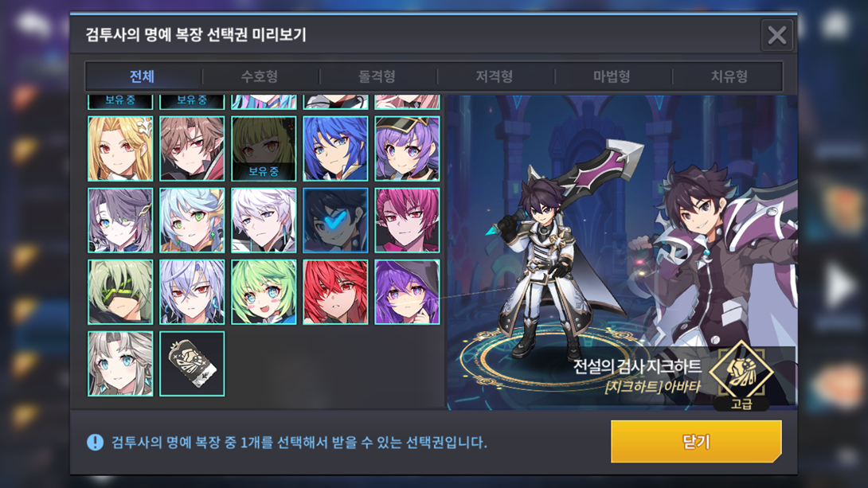Switch to the 전체 tab

(143, 76)
